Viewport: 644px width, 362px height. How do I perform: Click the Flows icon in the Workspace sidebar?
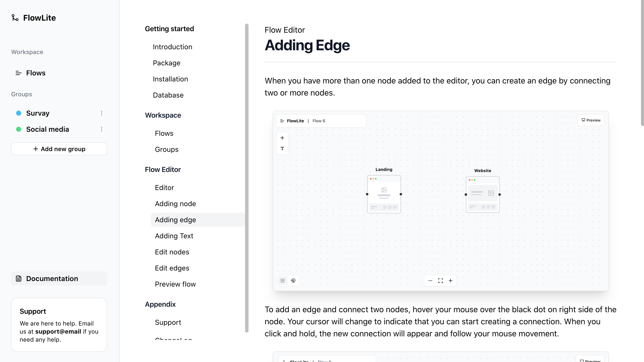pyautogui.click(x=18, y=73)
